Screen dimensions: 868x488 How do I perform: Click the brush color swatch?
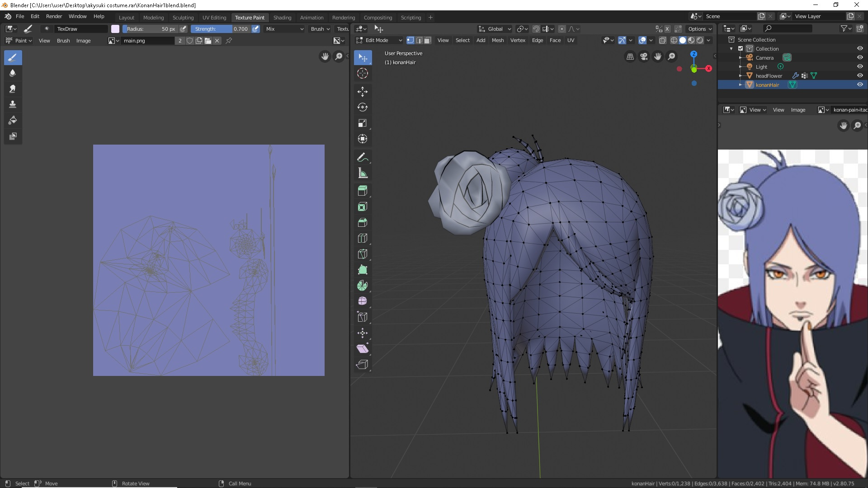115,29
